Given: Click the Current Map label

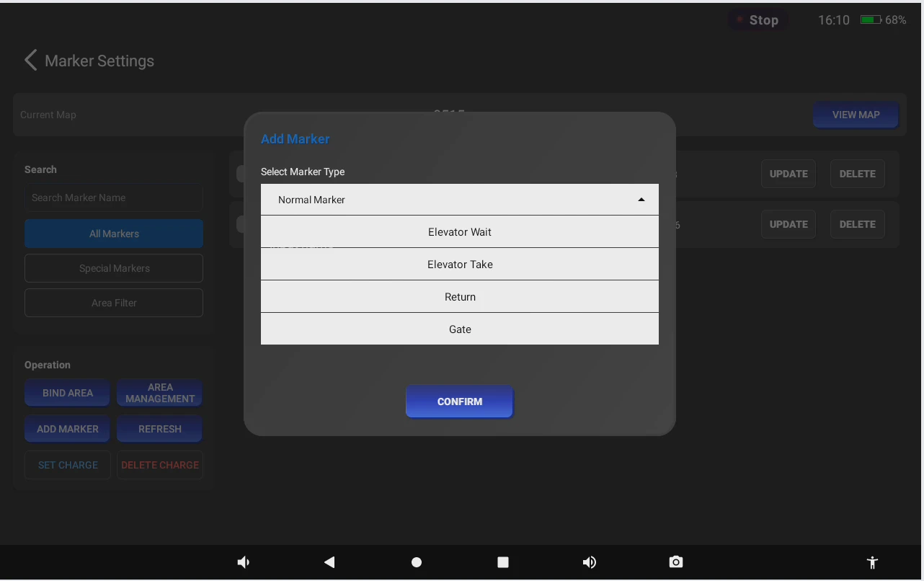Looking at the screenshot, I should pos(48,115).
